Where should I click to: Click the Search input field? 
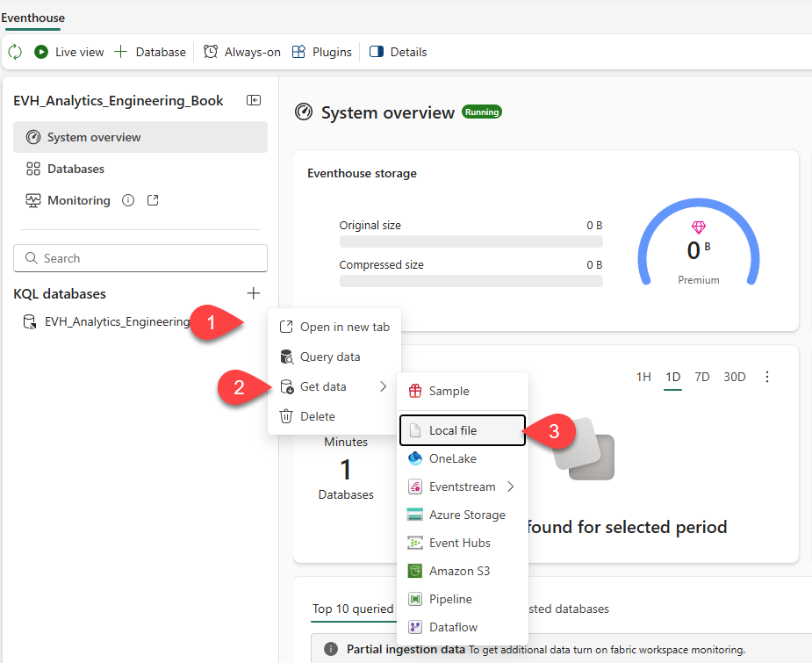(x=140, y=258)
